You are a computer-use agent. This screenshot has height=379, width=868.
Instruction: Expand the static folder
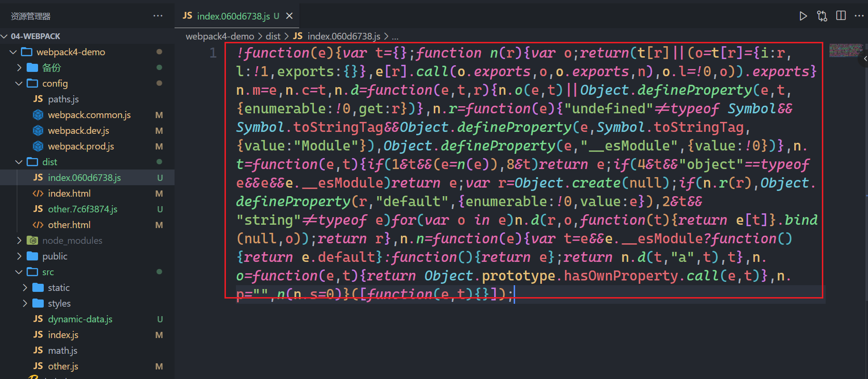coord(25,288)
